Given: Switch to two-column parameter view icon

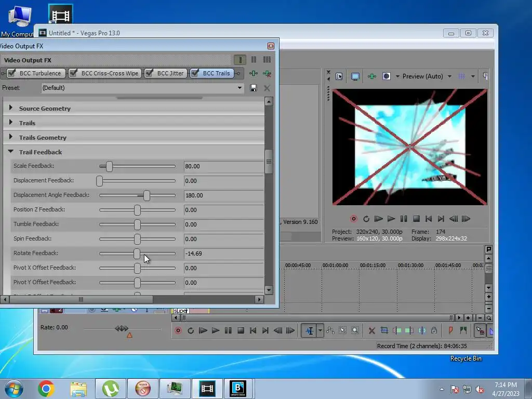Looking at the screenshot, I should 254,60.
